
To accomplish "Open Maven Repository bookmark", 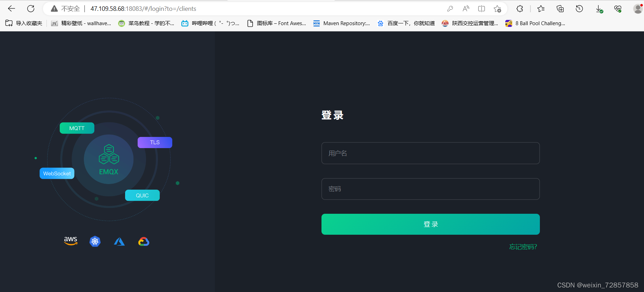I will coord(341,23).
